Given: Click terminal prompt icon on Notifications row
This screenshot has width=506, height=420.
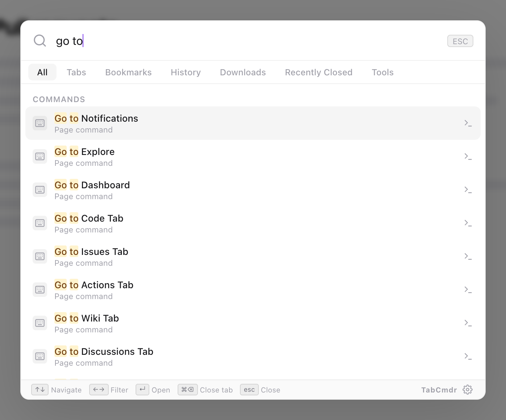Looking at the screenshot, I should tap(468, 123).
